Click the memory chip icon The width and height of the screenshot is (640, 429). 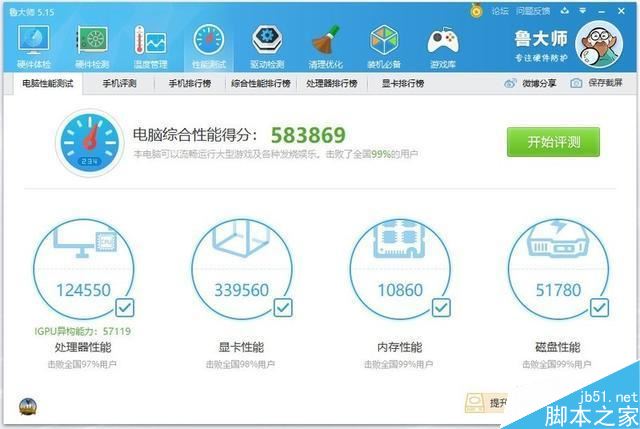[400, 239]
